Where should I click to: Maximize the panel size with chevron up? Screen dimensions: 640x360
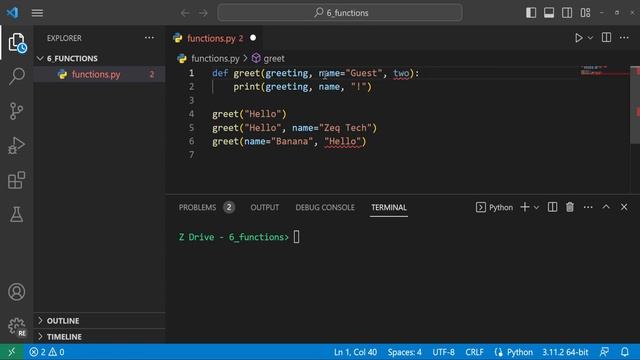[606, 207]
